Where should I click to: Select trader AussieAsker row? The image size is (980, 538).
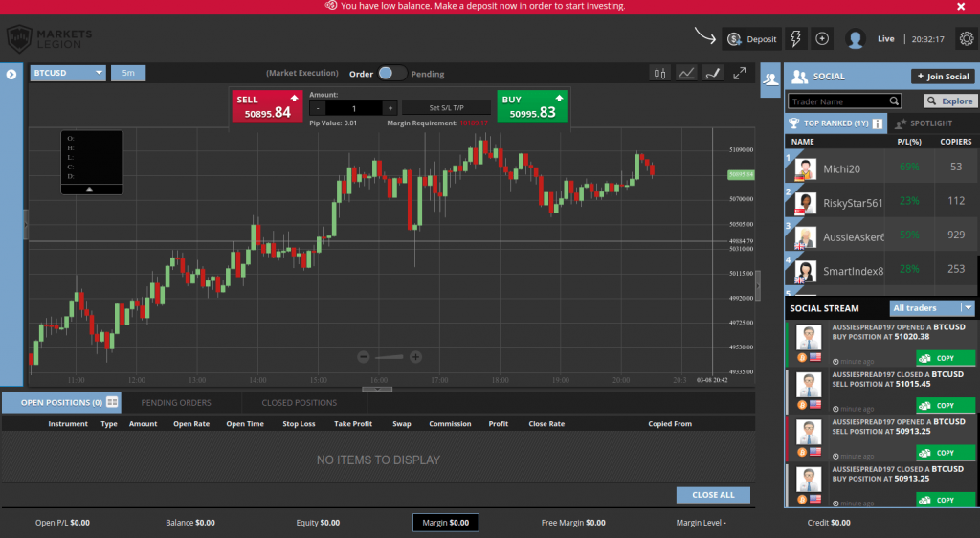[881, 235]
